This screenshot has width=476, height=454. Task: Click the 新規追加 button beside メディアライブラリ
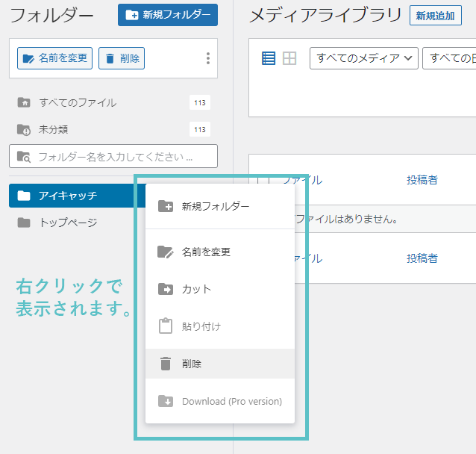[x=436, y=15]
